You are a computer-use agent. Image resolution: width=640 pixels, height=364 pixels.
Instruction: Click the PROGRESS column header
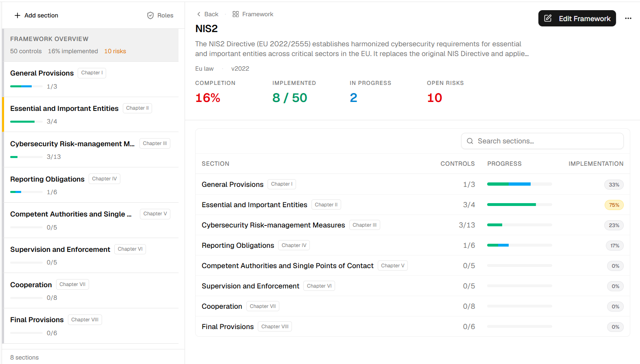(504, 164)
